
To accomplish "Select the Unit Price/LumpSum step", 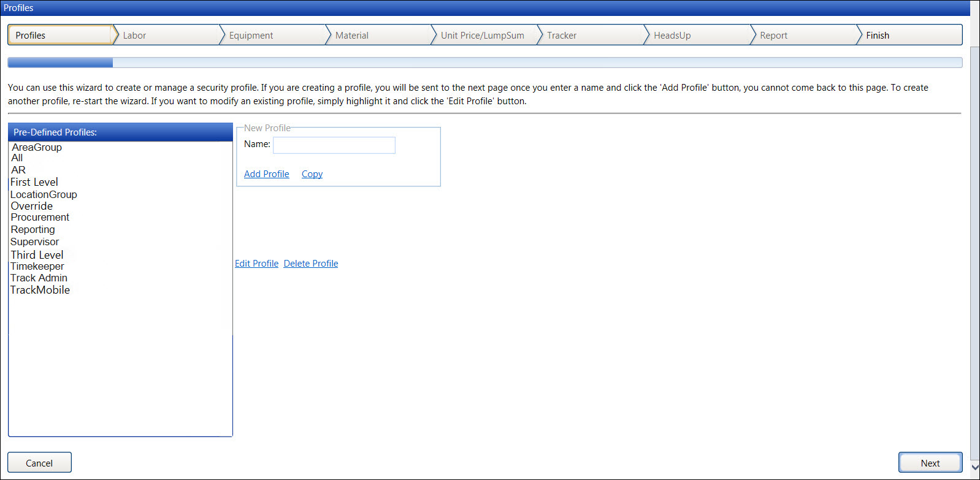I will point(482,36).
